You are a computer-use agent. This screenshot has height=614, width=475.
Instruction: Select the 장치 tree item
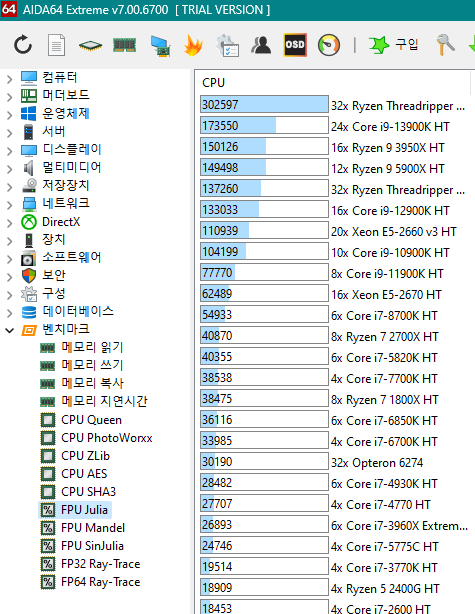[54, 239]
